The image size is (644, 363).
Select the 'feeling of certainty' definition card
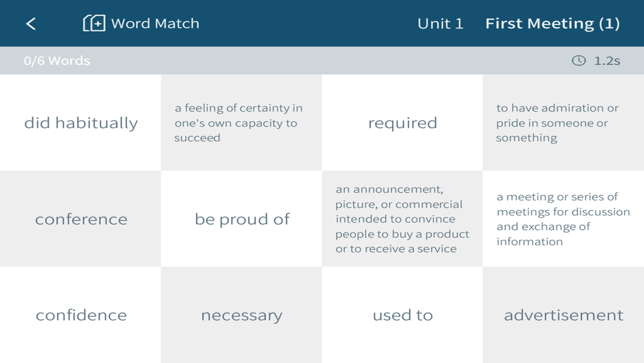[241, 123]
